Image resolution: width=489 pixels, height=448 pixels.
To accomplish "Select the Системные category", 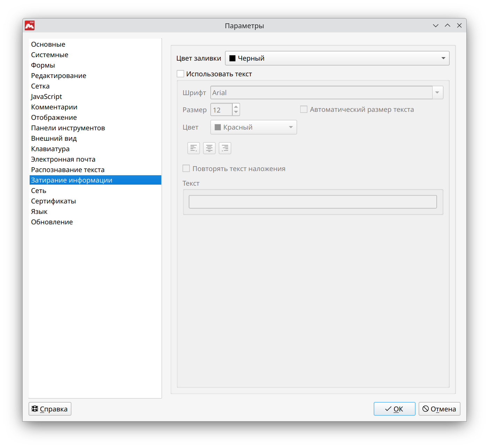I will [x=95, y=55].
